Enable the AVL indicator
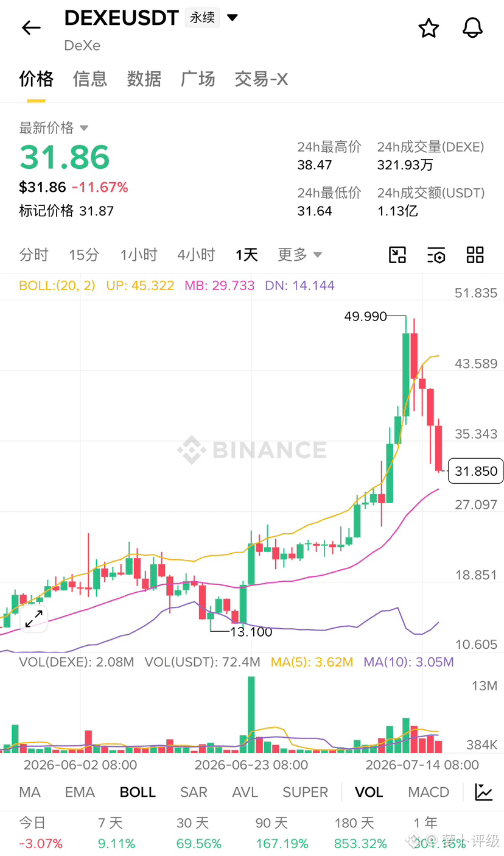Viewport: 504px width, 856px height. click(245, 792)
